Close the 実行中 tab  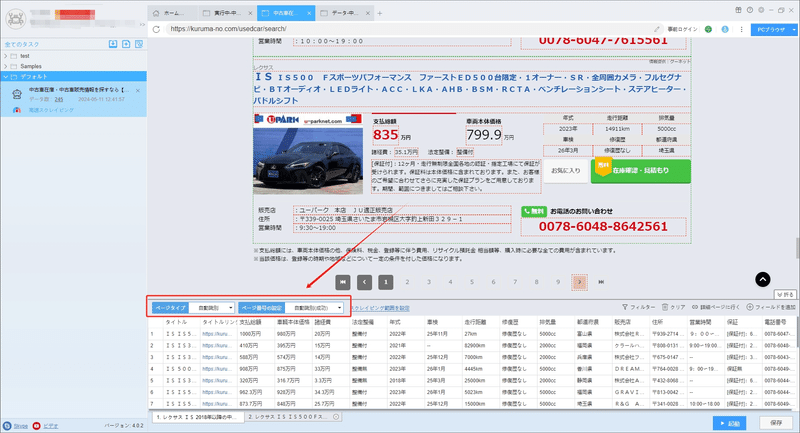point(250,13)
